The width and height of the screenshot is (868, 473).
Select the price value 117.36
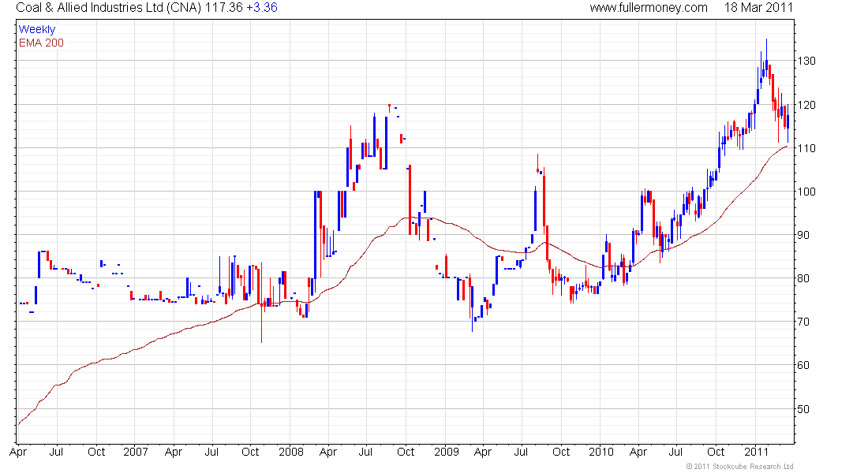(x=223, y=8)
